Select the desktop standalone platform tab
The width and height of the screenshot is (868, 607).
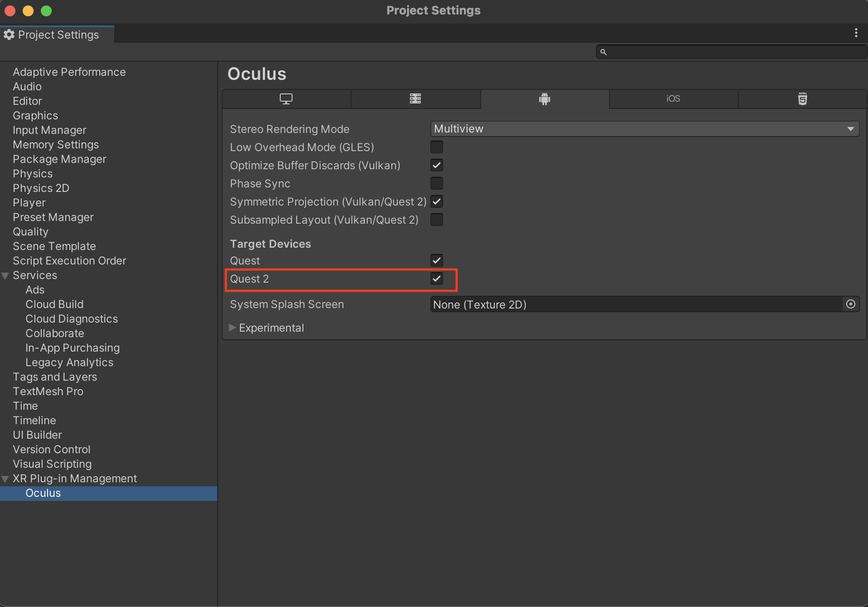point(286,99)
